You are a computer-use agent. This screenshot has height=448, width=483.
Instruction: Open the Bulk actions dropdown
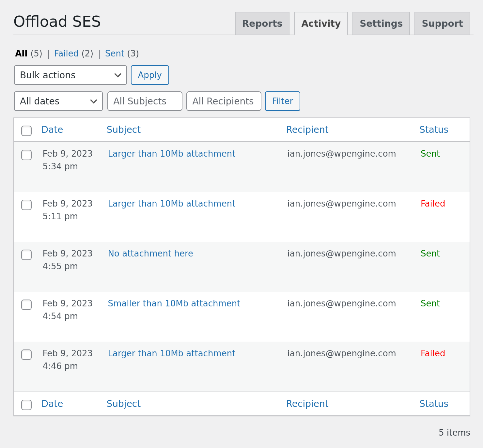point(70,75)
